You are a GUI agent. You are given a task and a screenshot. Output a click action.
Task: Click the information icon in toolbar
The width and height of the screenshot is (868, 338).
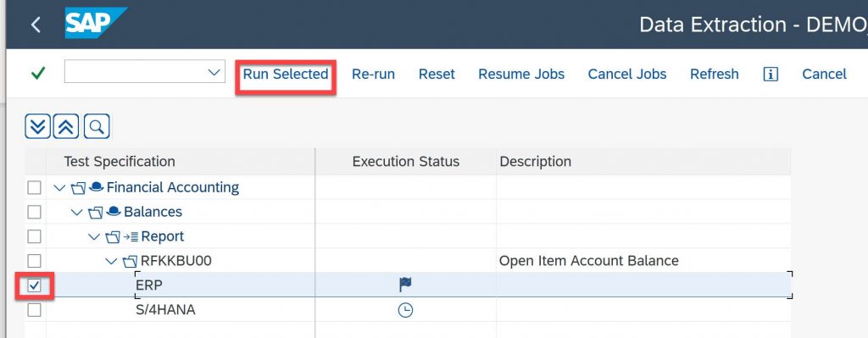point(771,75)
